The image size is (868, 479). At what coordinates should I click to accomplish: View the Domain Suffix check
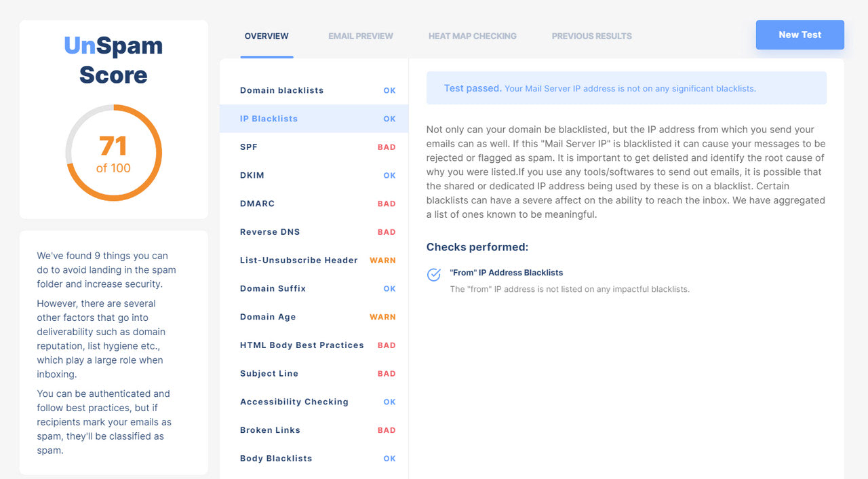click(314, 289)
